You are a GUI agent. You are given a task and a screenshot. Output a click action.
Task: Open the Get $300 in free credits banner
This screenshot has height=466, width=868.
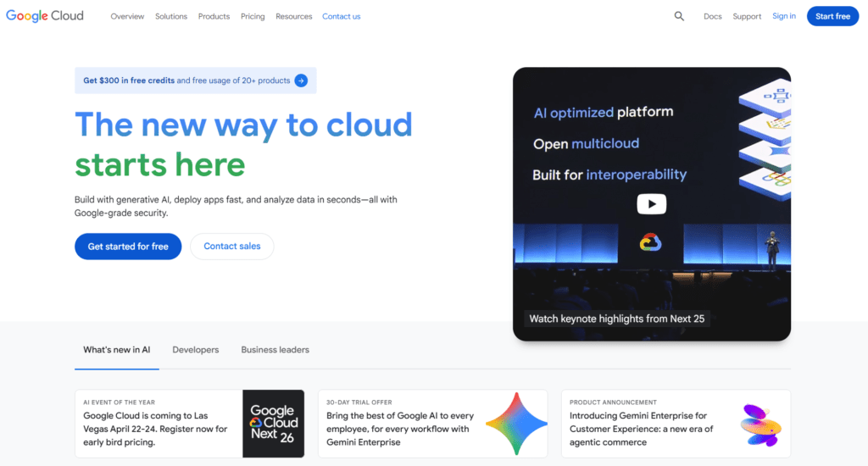pos(196,80)
